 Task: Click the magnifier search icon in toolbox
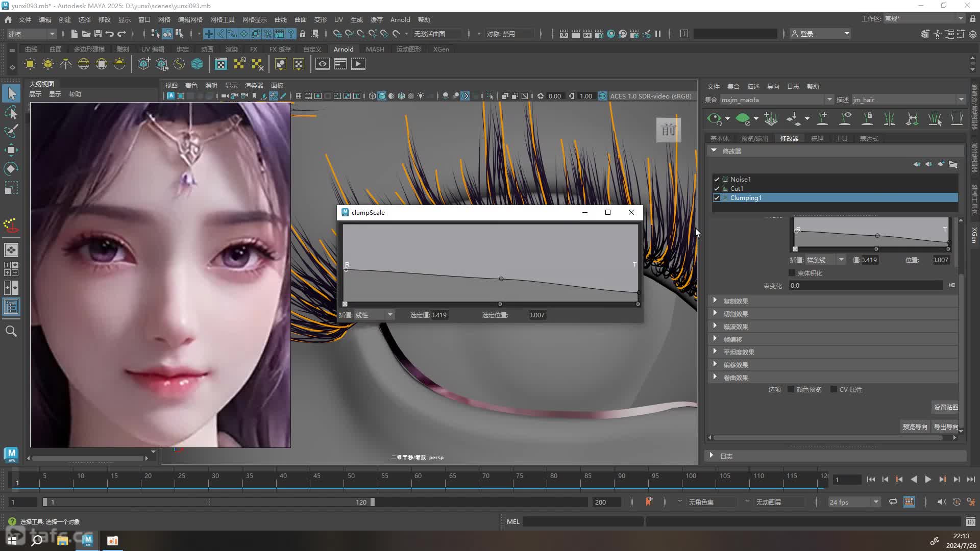(x=11, y=331)
